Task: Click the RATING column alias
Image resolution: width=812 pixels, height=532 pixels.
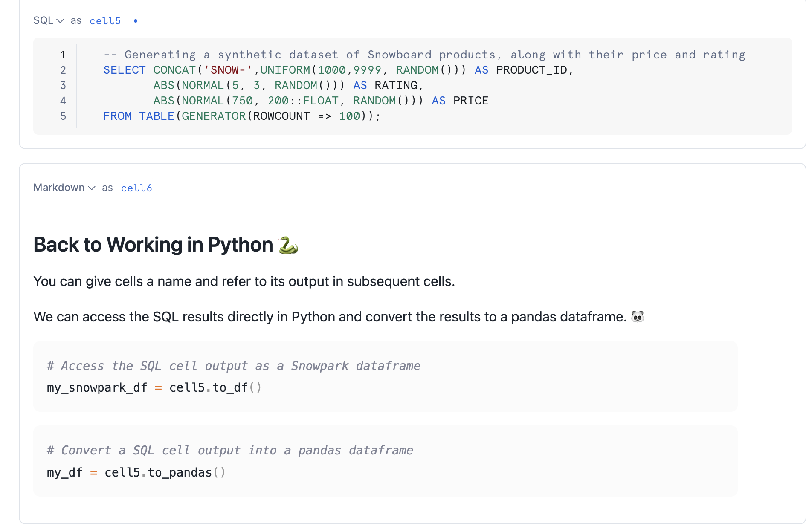Action: [396, 86]
